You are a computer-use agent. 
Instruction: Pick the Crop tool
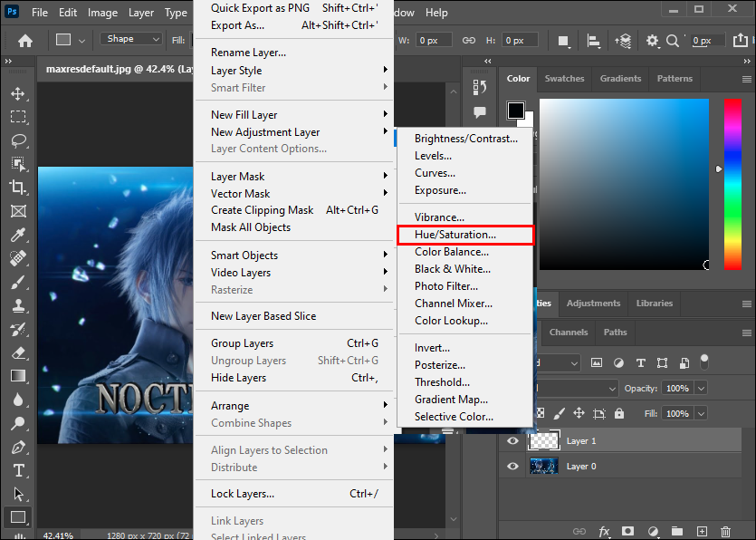tap(17, 188)
